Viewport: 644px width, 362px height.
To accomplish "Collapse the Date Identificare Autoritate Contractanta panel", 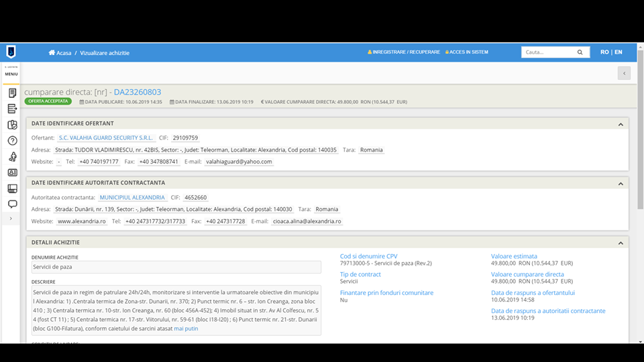I will 621,183.
